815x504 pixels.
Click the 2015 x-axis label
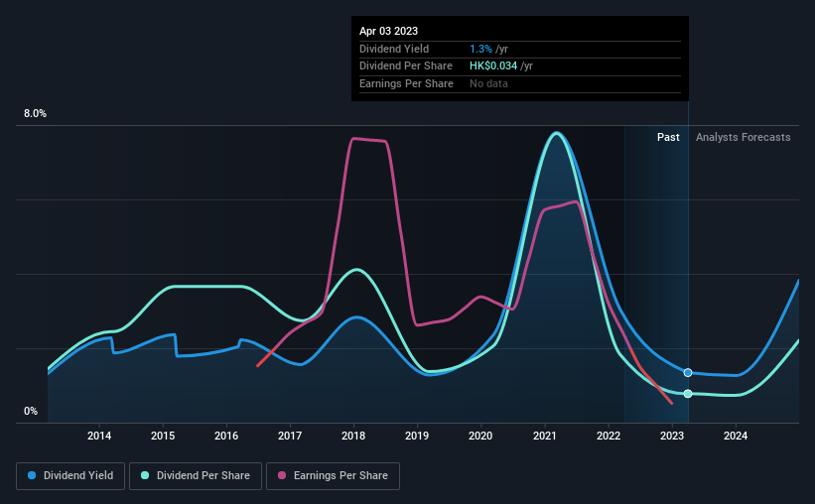point(163,436)
